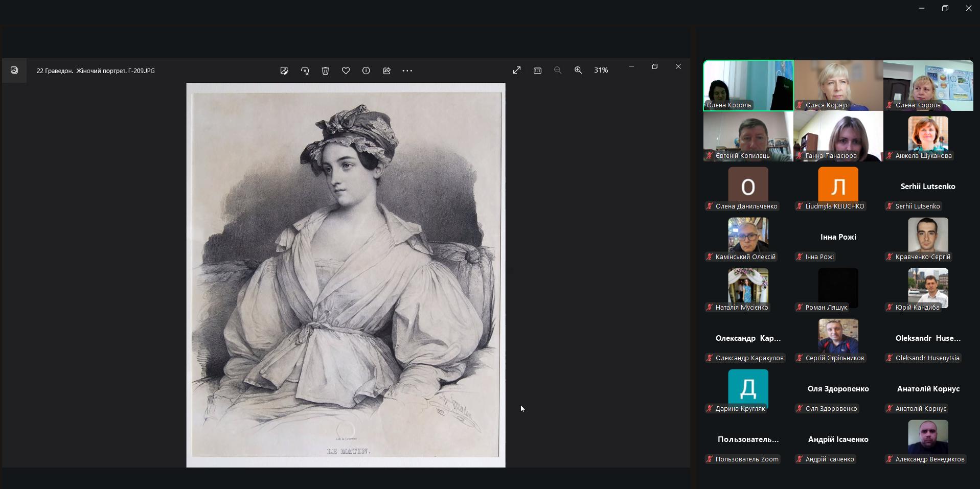The height and width of the screenshot is (489, 980).
Task: Share the photo using share icon
Action: (386, 71)
